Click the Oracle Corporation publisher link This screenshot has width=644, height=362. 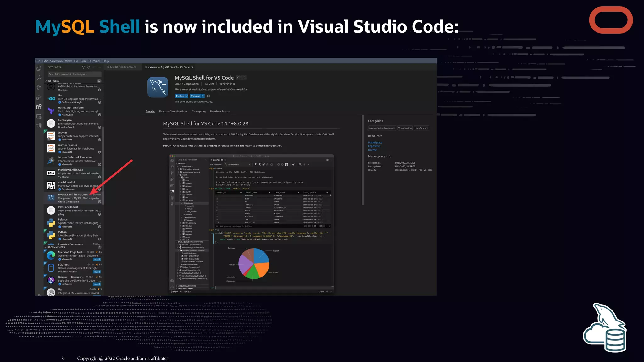point(187,84)
